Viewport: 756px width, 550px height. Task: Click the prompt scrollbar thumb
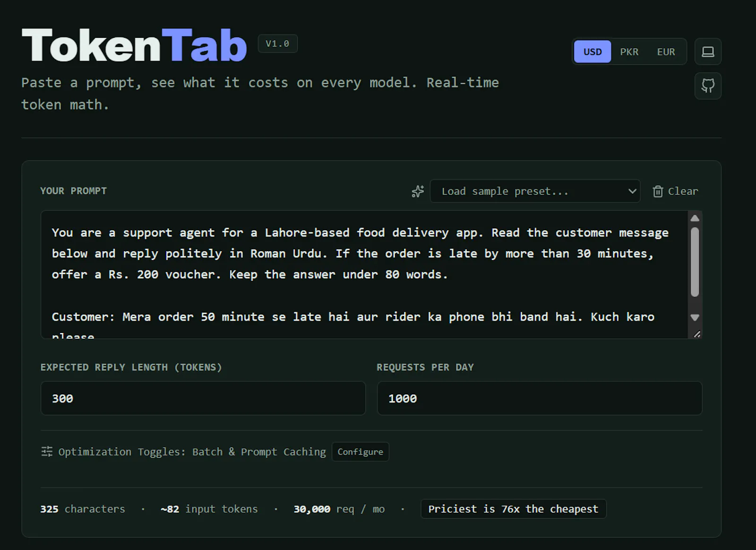695,262
